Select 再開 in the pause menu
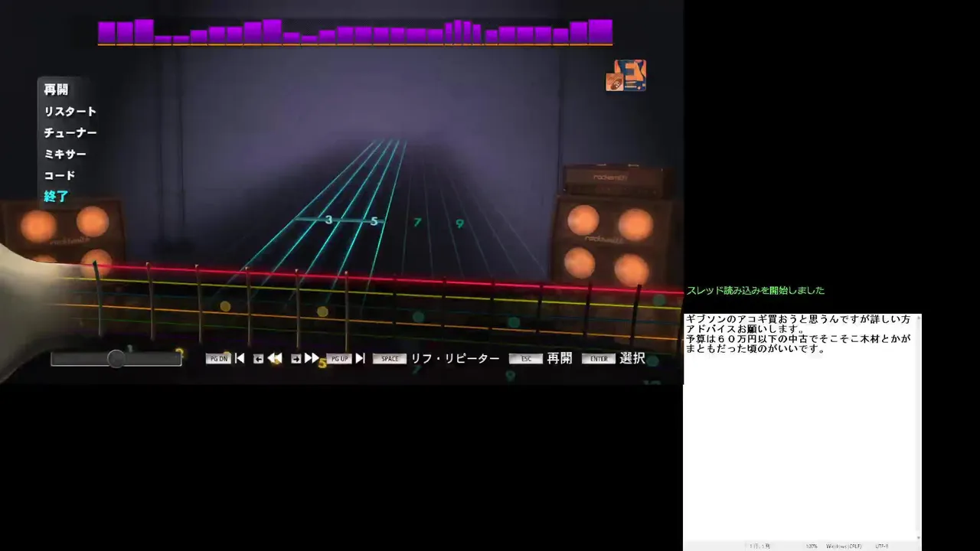Viewport: 980px width, 551px height. [56, 90]
